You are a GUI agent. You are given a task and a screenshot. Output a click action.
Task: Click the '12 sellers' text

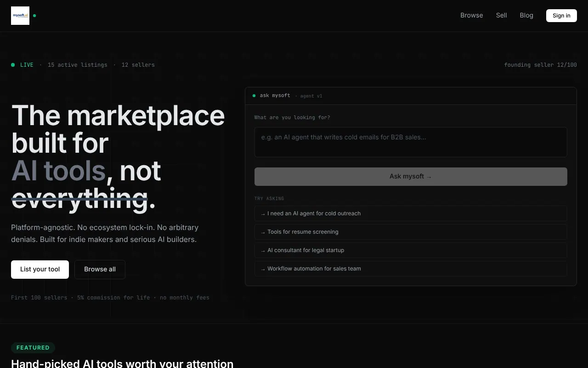[138, 65]
